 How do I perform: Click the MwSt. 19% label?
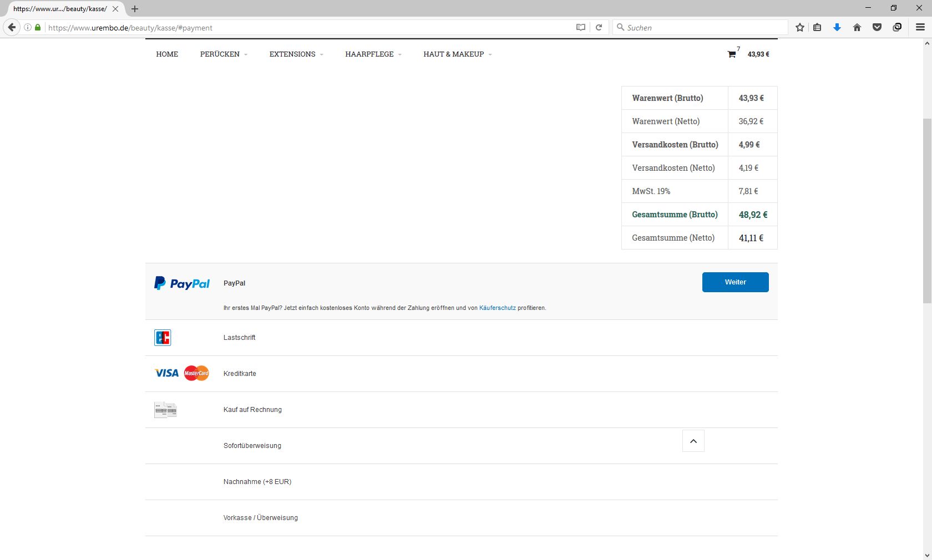point(651,191)
